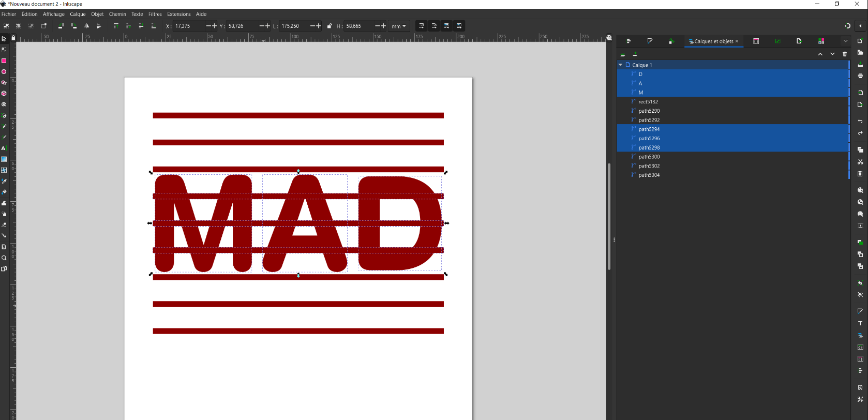This screenshot has width=868, height=420.
Task: Flip selection vertically icon
Action: (99, 26)
